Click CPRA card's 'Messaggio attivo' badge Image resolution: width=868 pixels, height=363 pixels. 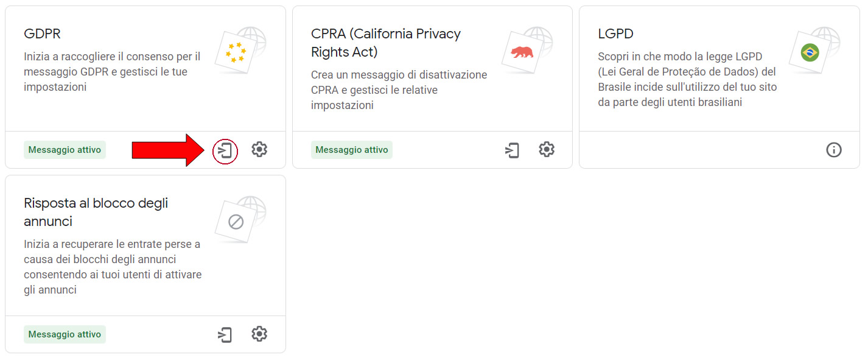click(352, 150)
